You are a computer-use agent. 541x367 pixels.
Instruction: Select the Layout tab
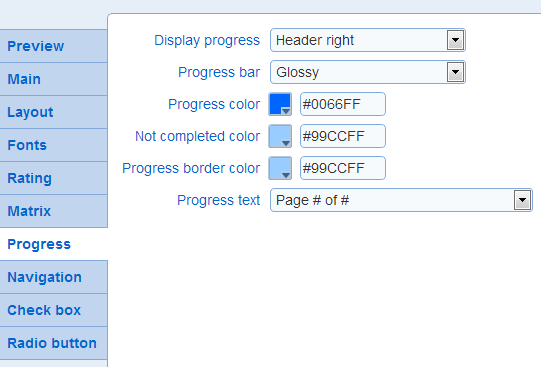[x=53, y=112]
